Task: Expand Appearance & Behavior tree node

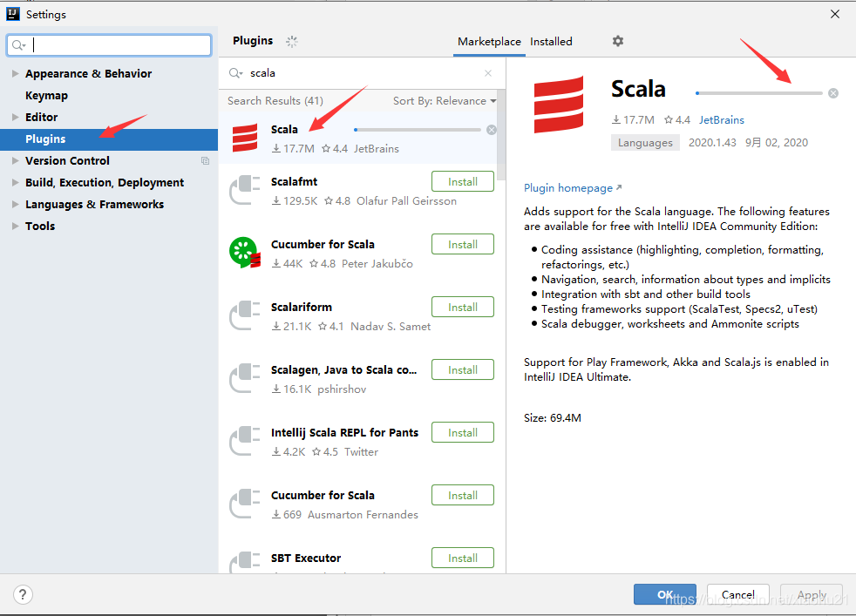Action: [x=16, y=74]
